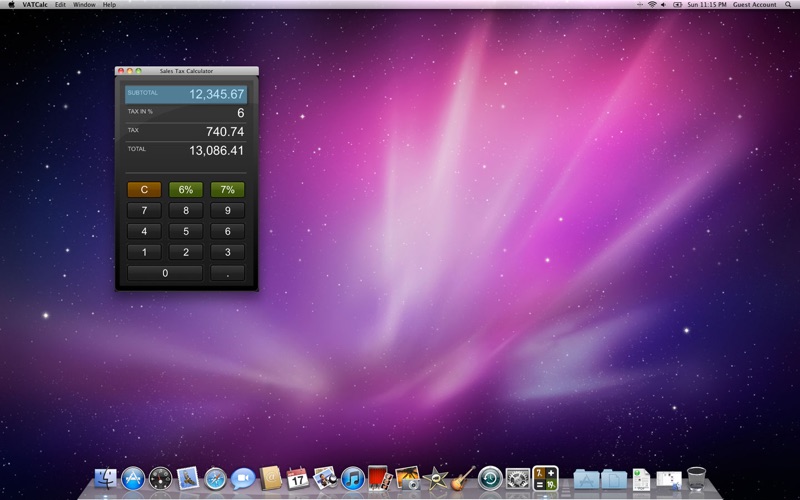Show the clock menu Sun 11:15 PM
800x500 pixels.
(x=707, y=5)
